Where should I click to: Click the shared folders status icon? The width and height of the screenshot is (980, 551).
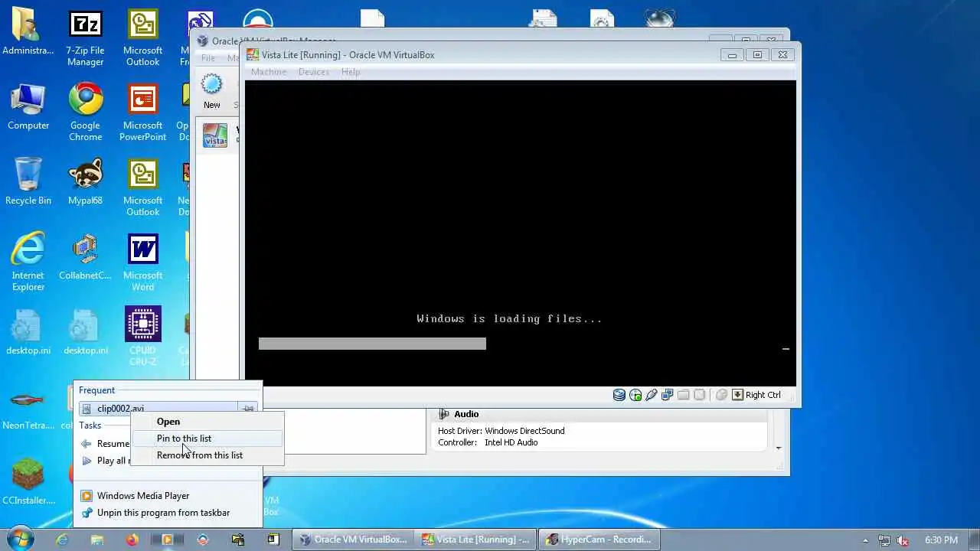coord(684,395)
